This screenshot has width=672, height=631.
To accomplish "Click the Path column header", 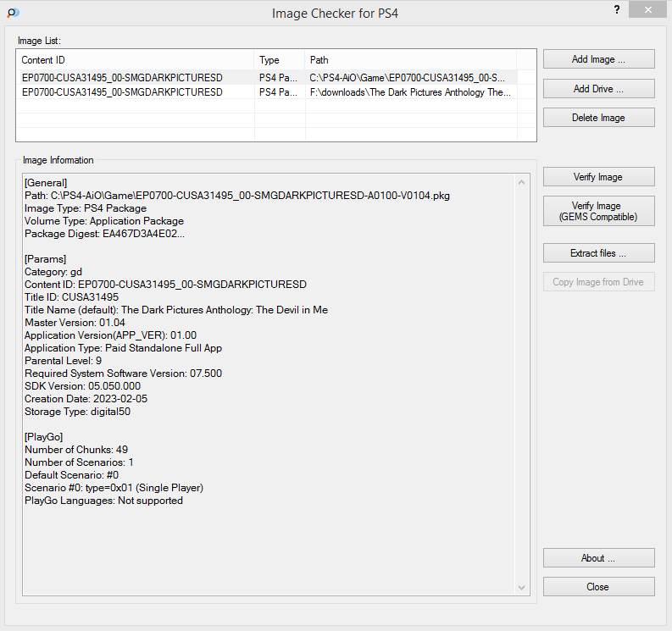I will 411,60.
